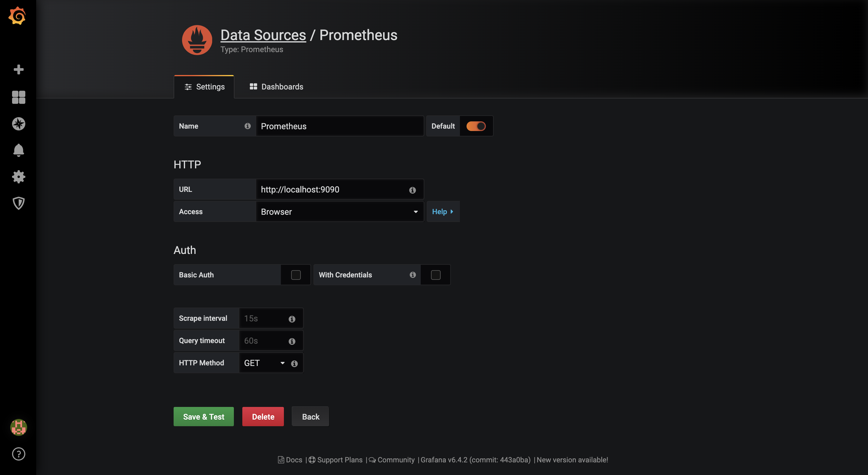The height and width of the screenshot is (475, 868).
Task: Click the Prometheus flame logo
Action: 197,40
